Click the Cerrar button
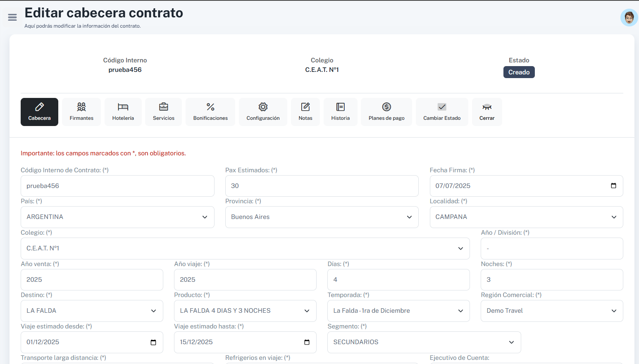Viewport: 639px width, 364px height. [x=487, y=112]
